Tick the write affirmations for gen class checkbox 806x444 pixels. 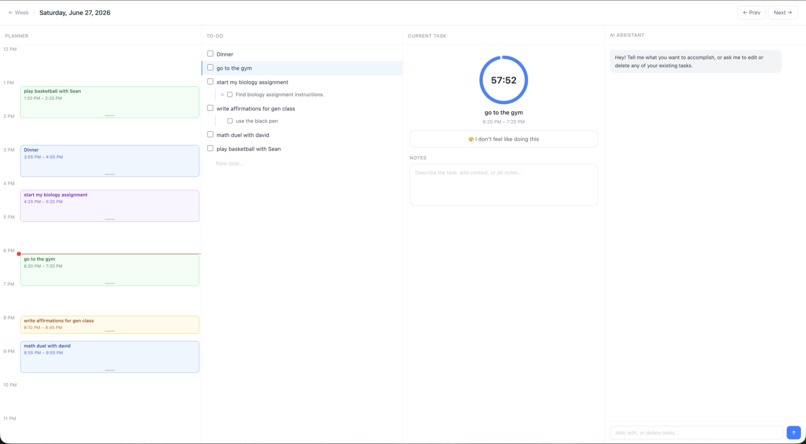(x=210, y=108)
